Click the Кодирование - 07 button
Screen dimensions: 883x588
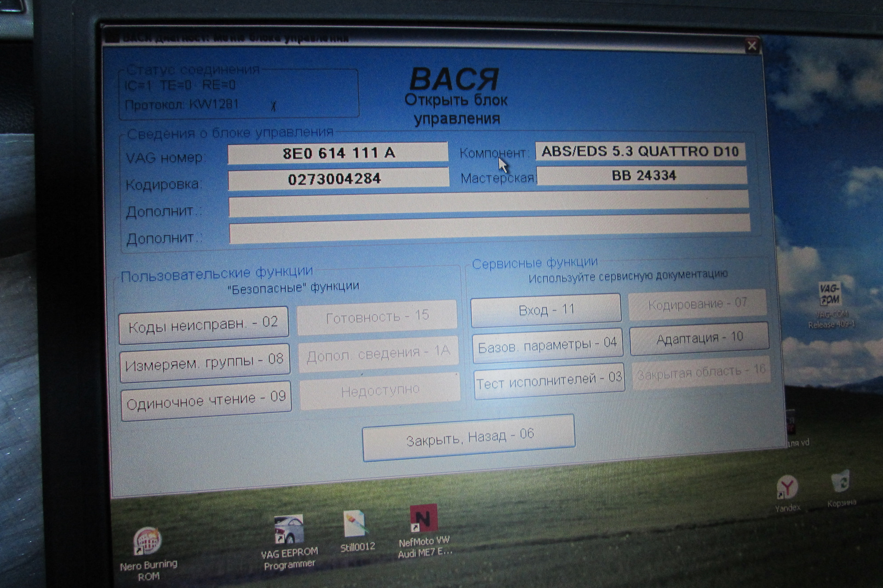[697, 304]
